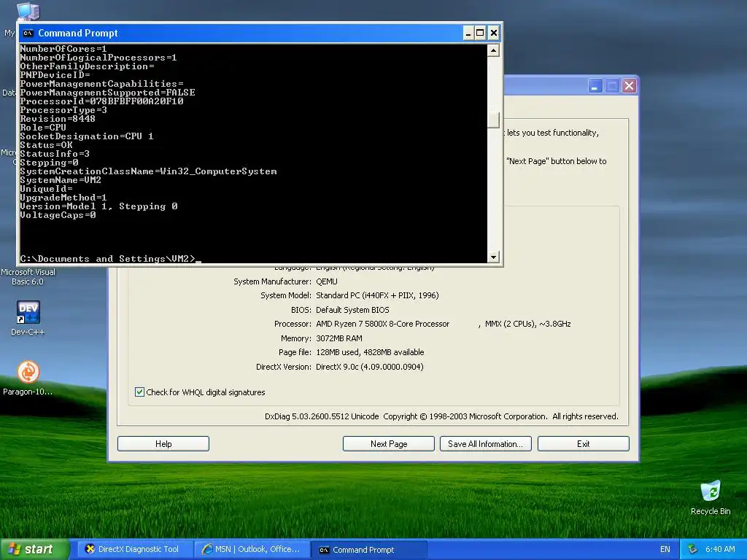Click the UpgradeMethod=1 line

click(63, 197)
